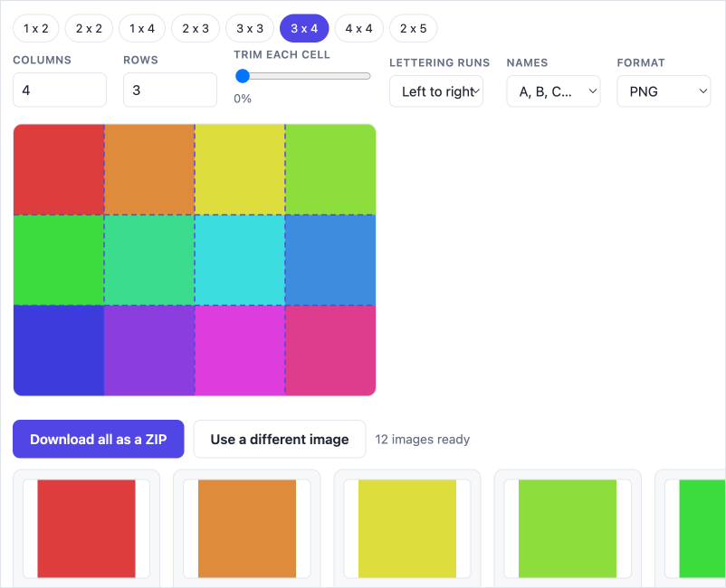This screenshot has height=588, width=726.
Task: Click the orange cell in the grid preview
Action: [x=149, y=169]
